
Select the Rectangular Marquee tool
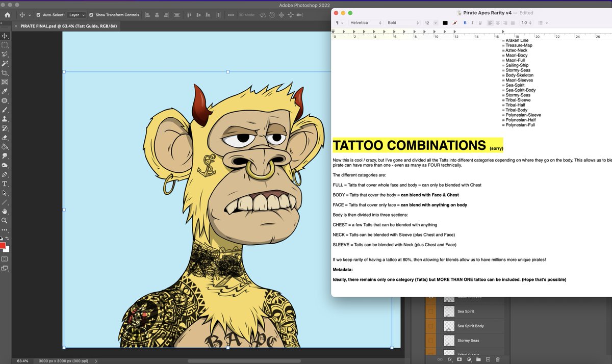[5, 45]
